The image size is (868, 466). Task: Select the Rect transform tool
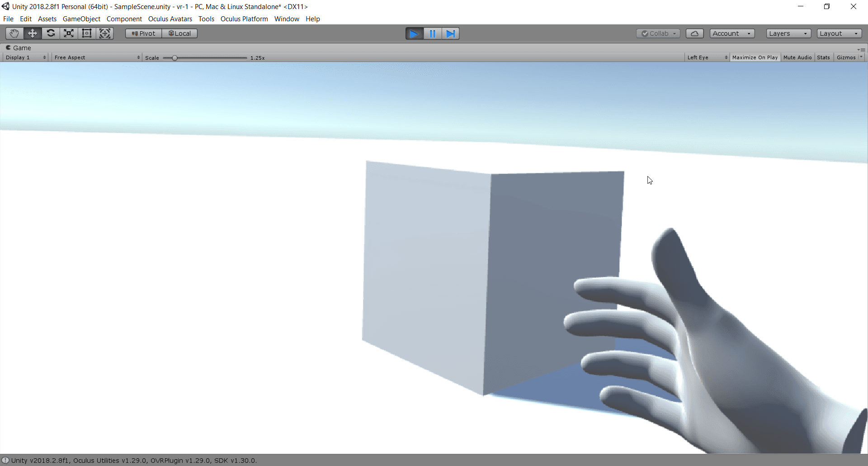(87, 33)
